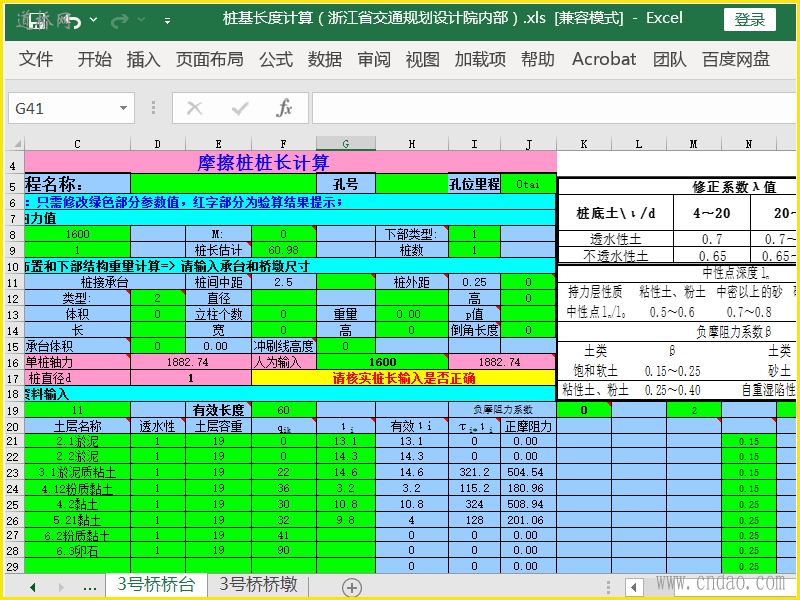Click the formula bar Enter checkmark icon
800x600 pixels.
coord(240,108)
